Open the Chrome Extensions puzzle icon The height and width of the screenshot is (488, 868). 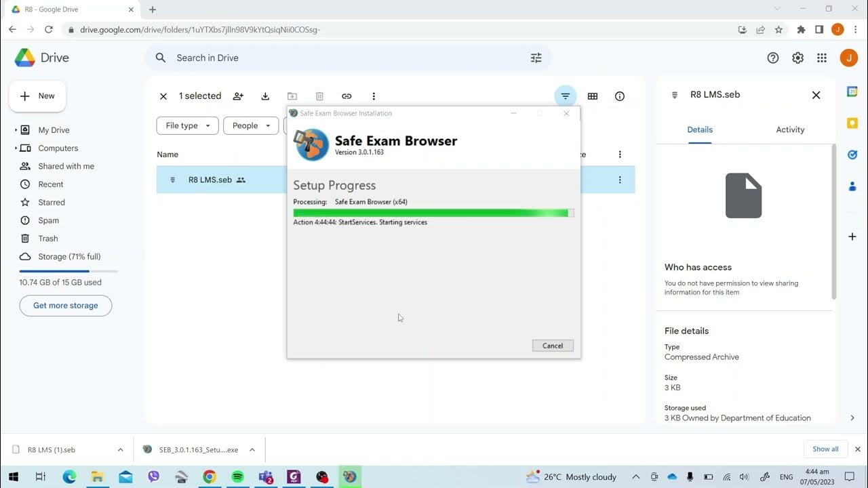tap(802, 30)
